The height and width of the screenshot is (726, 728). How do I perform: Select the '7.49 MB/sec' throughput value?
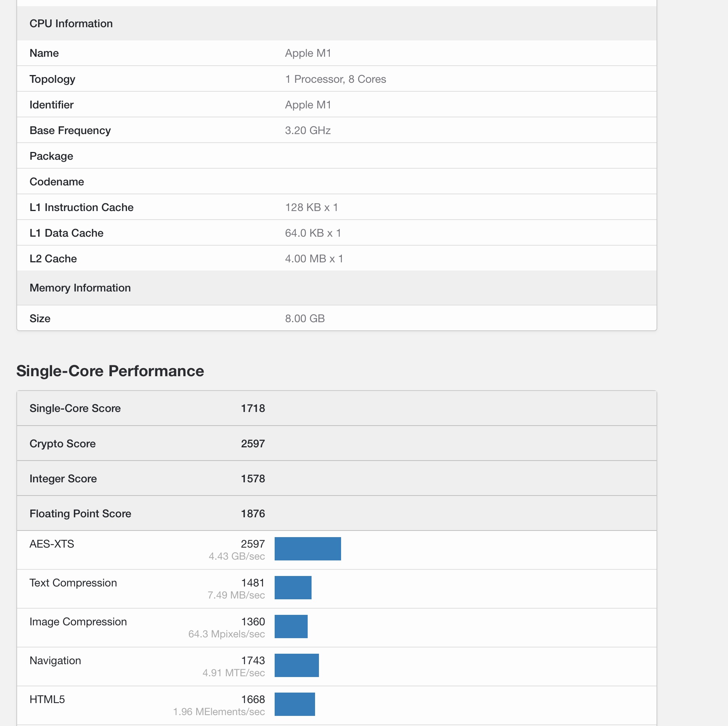click(x=236, y=595)
